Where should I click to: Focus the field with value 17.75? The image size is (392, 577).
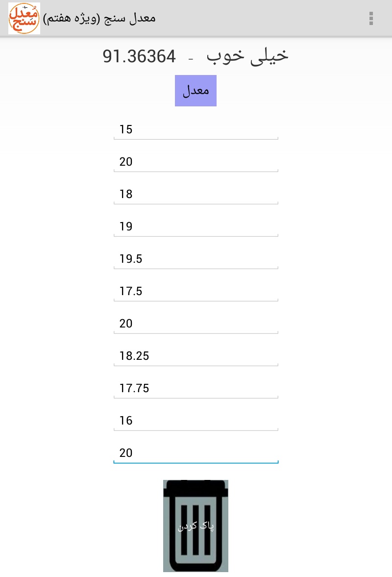pyautogui.click(x=196, y=389)
